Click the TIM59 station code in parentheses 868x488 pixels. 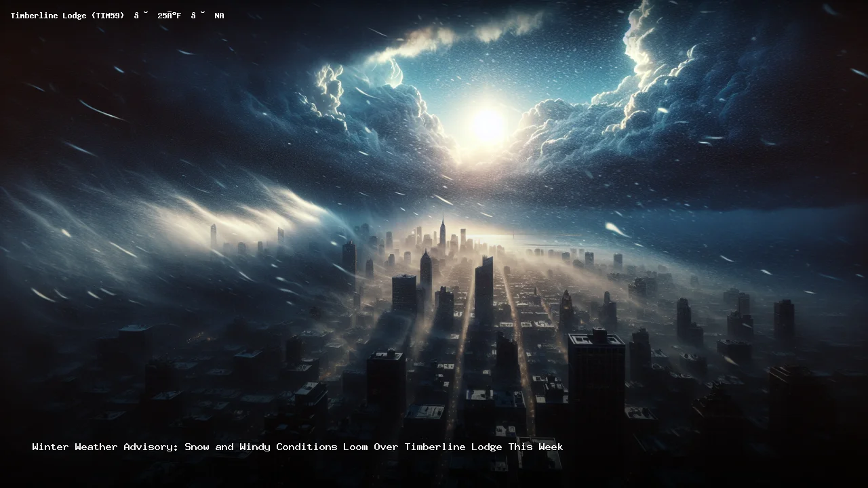[107, 16]
